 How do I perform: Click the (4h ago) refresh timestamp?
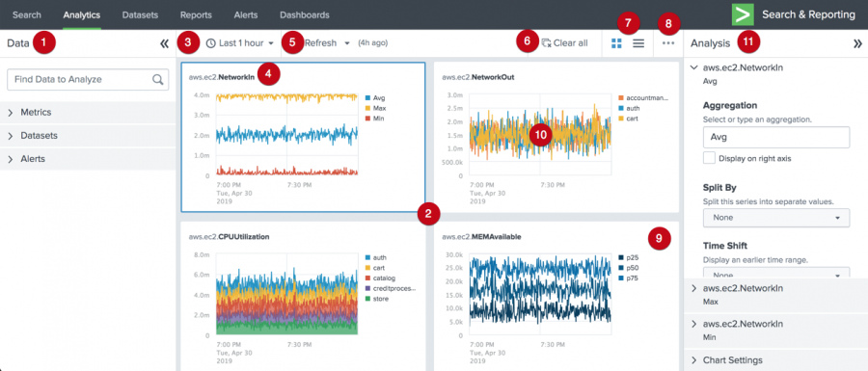coord(372,43)
